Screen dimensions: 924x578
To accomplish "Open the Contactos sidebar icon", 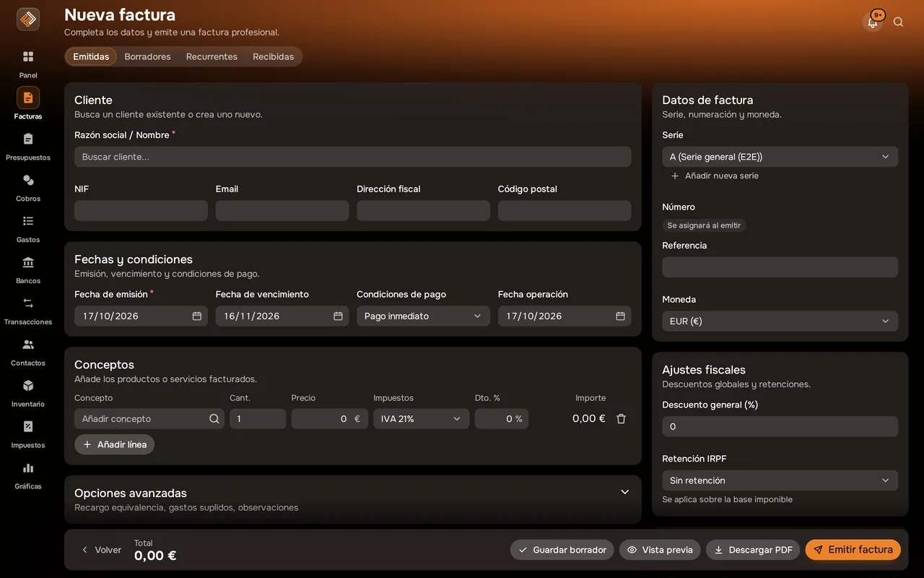I will (28, 345).
